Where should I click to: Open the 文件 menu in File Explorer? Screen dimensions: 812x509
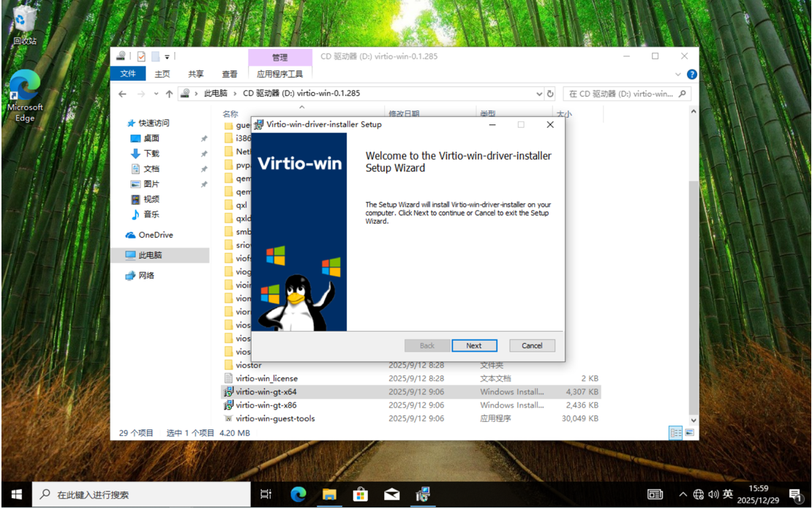pos(128,74)
